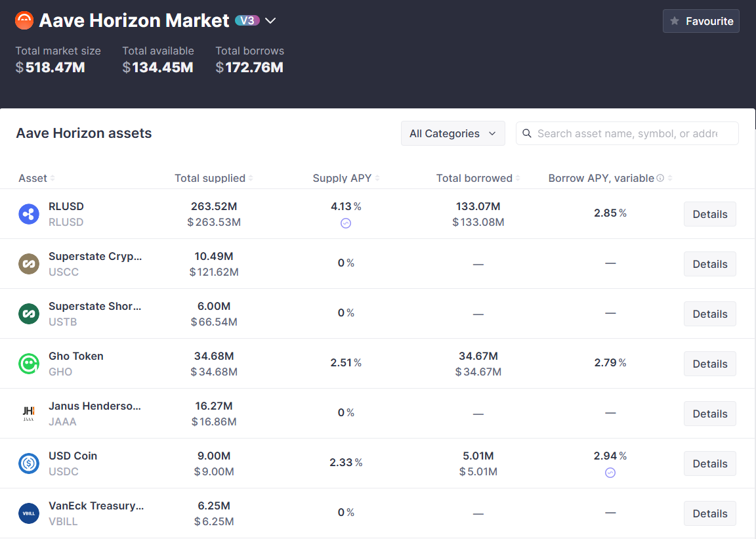Click the RLUSD 133.07M total borrowed
756x539 pixels.
point(478,207)
